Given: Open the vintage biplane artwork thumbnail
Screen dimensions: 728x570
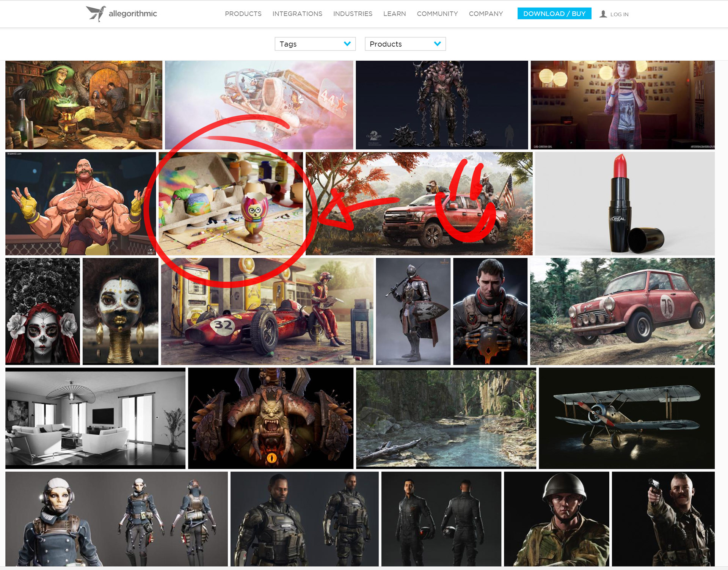Looking at the screenshot, I should pyautogui.click(x=626, y=418).
